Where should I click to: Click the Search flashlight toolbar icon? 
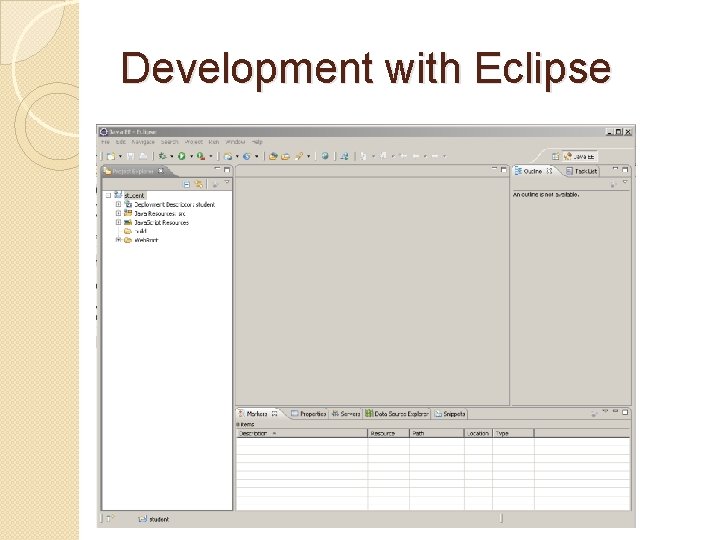(299, 156)
